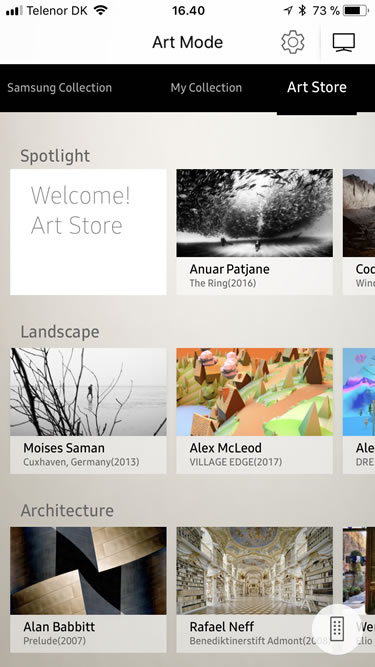This screenshot has height=667, width=375.
Task: Tap the partially visible blue Landscape artwork
Action: coord(359,411)
